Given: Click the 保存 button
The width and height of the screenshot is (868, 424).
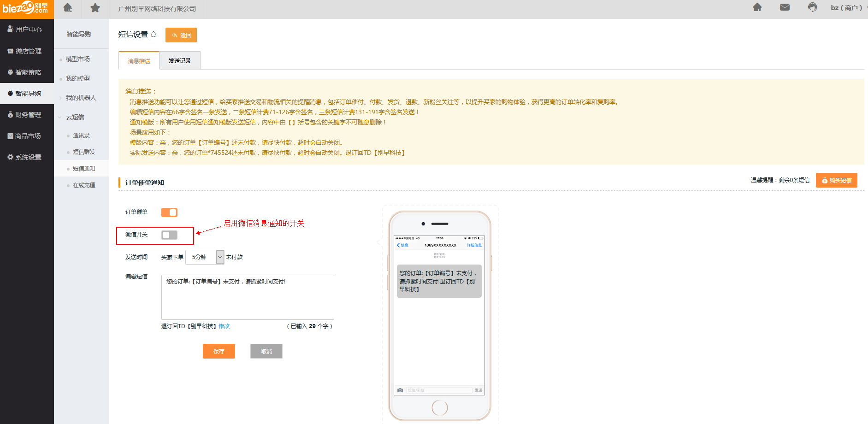Looking at the screenshot, I should point(218,351).
